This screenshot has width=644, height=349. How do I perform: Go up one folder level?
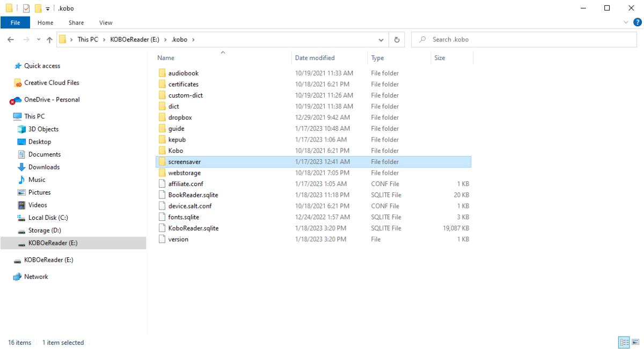tap(49, 40)
